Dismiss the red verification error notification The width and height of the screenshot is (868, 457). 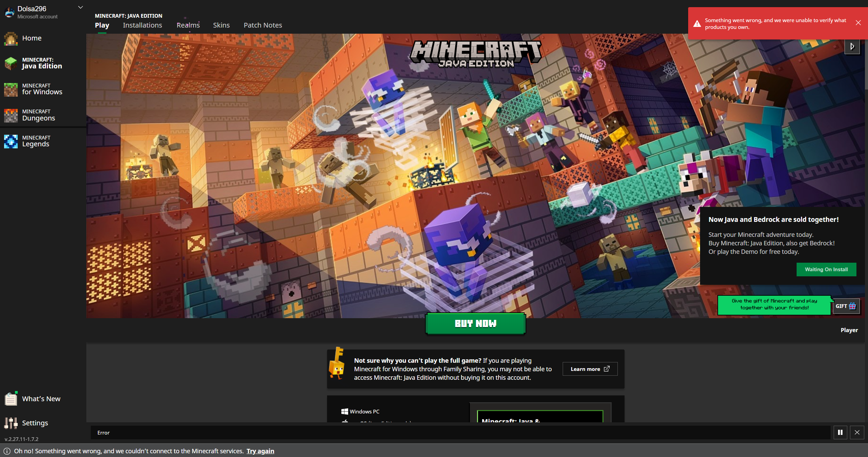click(x=858, y=23)
